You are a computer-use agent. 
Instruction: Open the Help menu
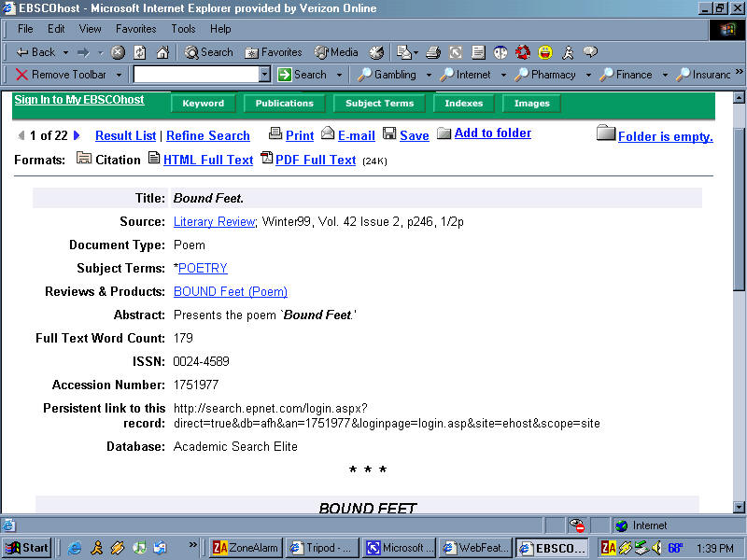tap(220, 29)
